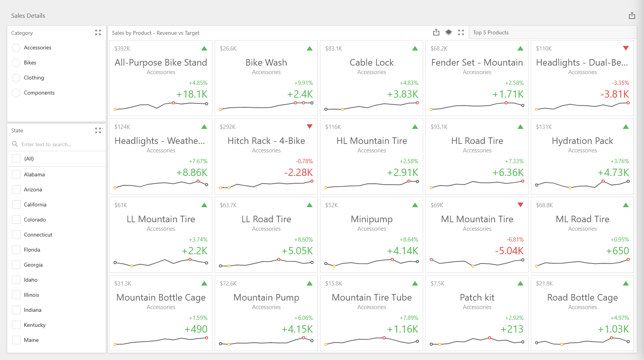Export the Sales by Product card panel
The image size is (644, 360).
tap(436, 32)
